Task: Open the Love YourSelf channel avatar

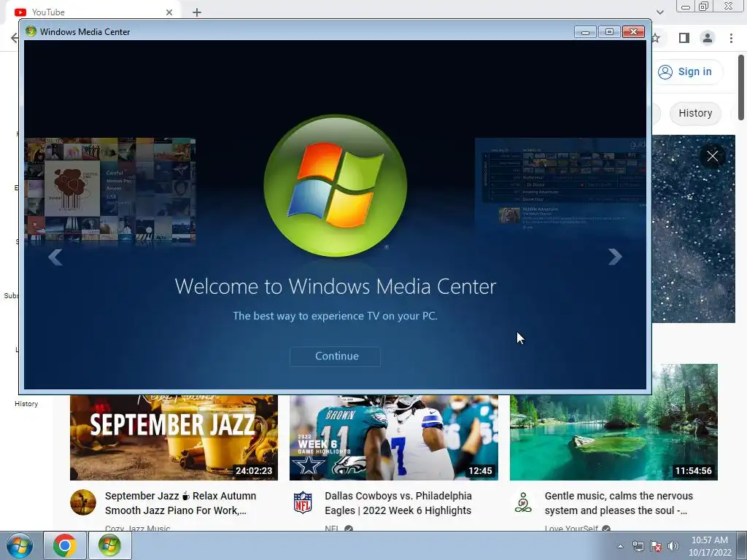Action: [x=523, y=502]
